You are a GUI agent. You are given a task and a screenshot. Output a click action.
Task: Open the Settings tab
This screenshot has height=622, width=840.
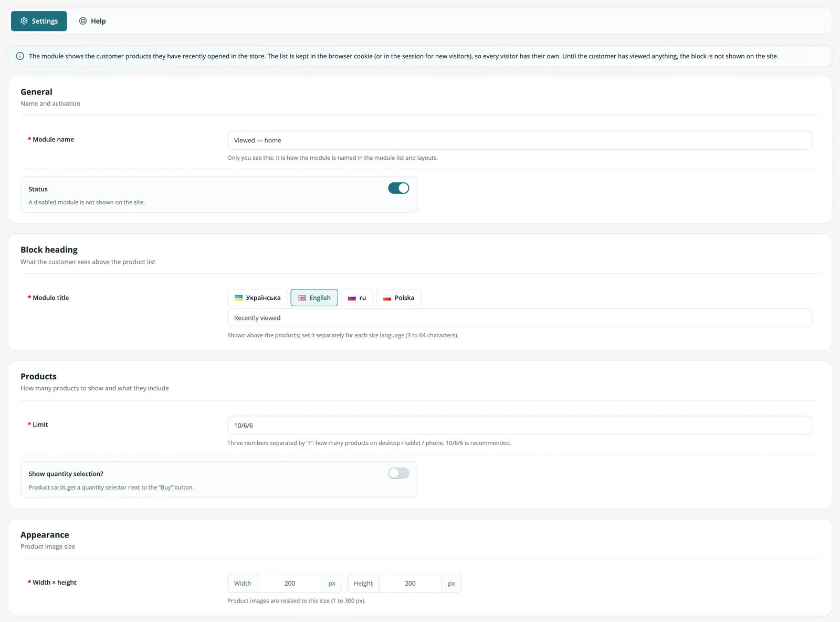coord(39,21)
